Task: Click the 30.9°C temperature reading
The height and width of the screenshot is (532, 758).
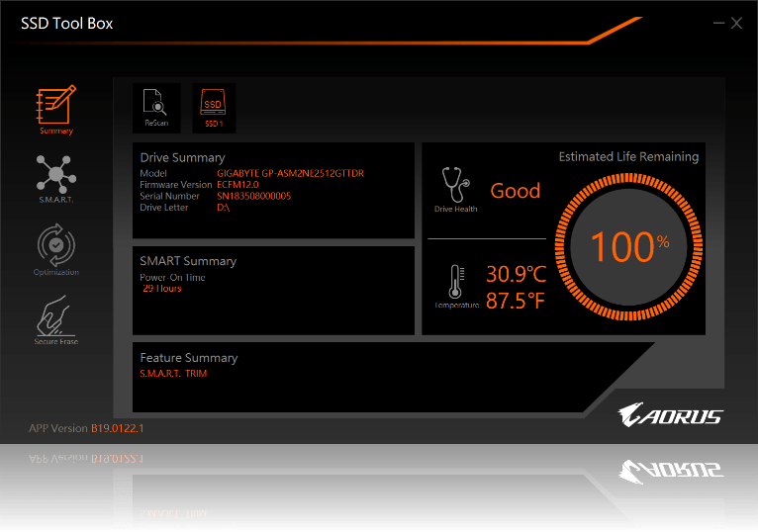Action: 516,275
